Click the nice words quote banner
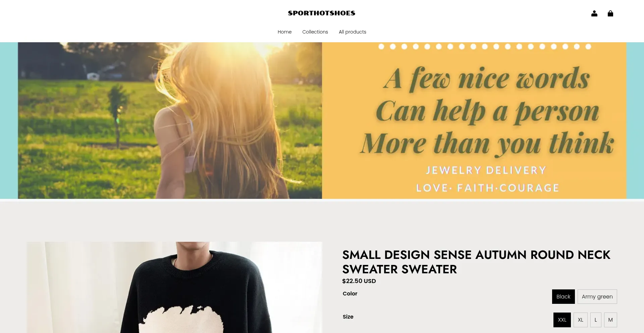 474,120
